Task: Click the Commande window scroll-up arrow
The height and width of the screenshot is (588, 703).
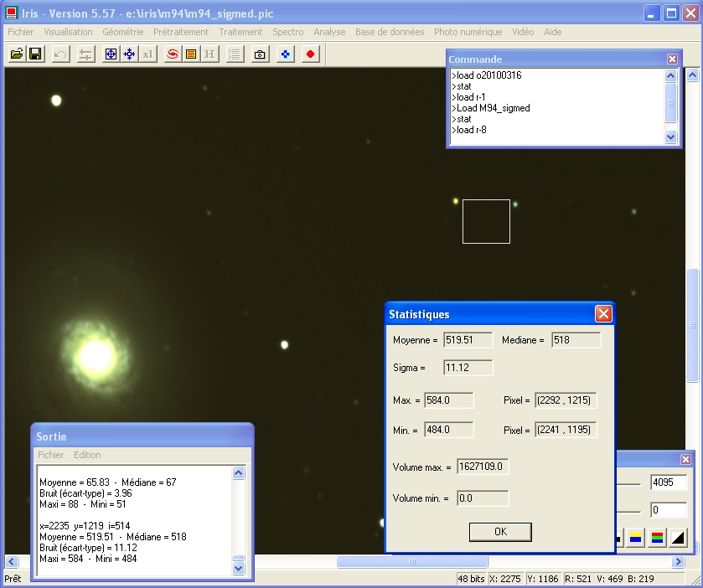Action: [x=670, y=75]
